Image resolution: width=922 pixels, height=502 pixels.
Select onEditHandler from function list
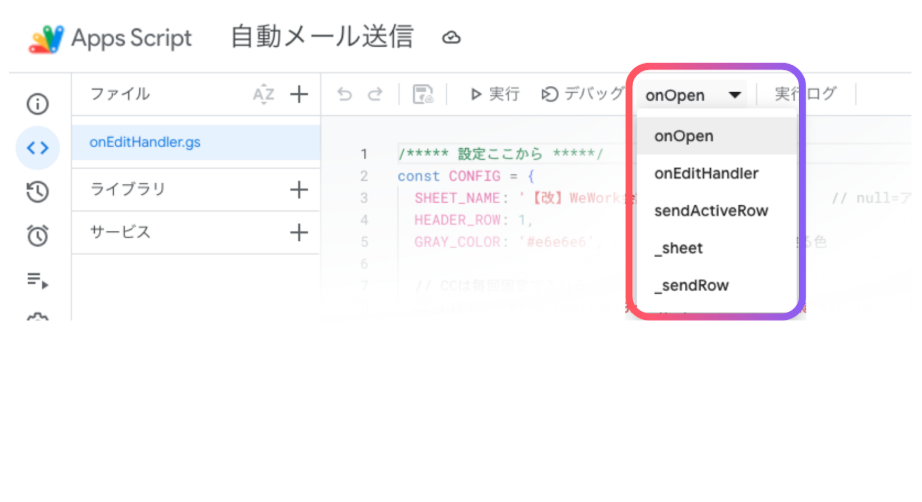(706, 173)
